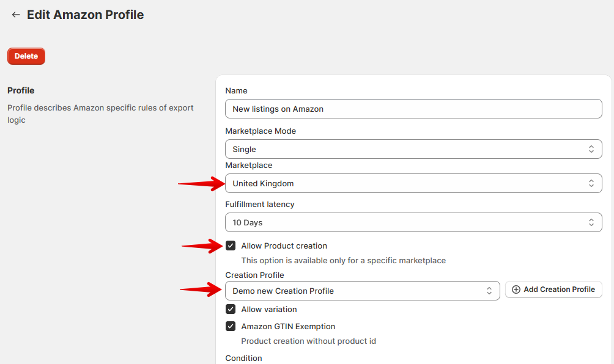Expand the 10 Days fulfillment latency dropdown
The height and width of the screenshot is (364, 614).
pos(413,222)
